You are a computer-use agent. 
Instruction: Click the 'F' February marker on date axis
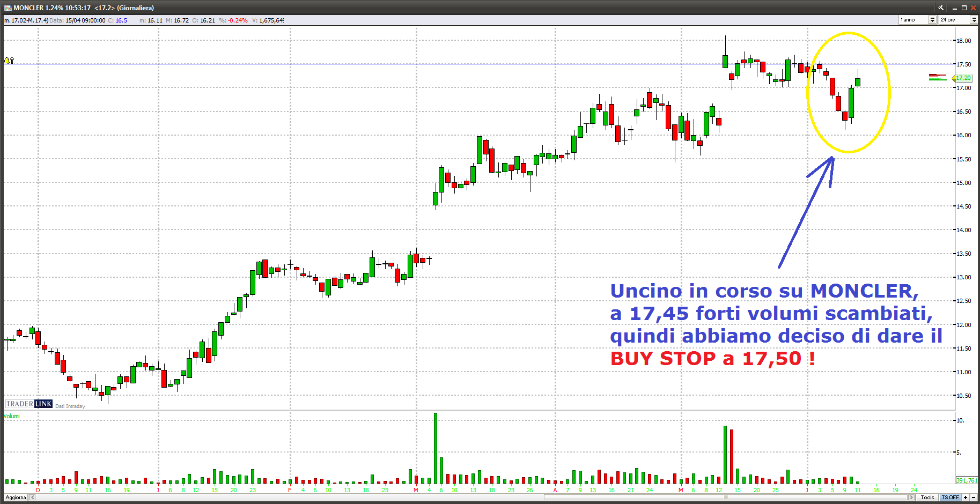[x=290, y=490]
